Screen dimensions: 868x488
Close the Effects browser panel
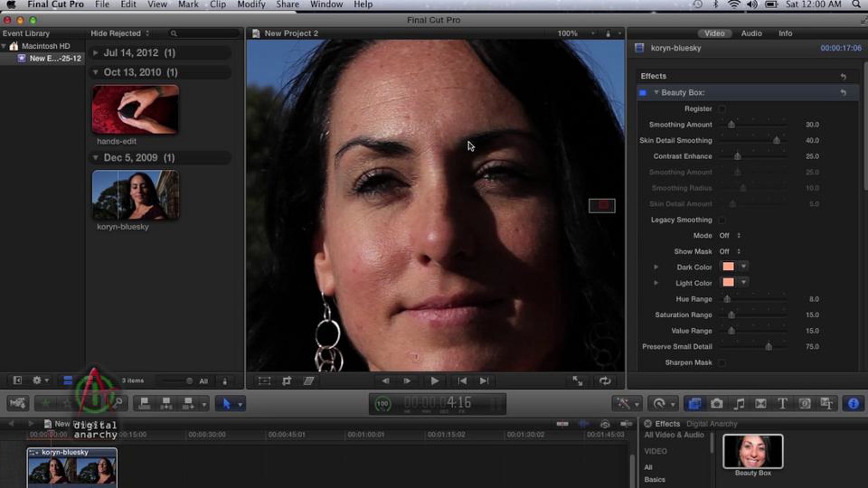point(648,424)
